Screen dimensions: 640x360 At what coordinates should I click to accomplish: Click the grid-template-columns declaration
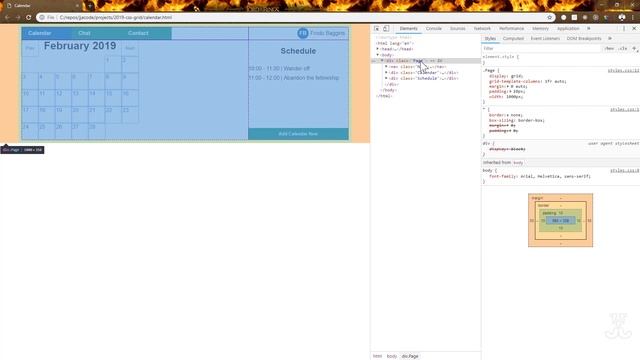pos(528,81)
